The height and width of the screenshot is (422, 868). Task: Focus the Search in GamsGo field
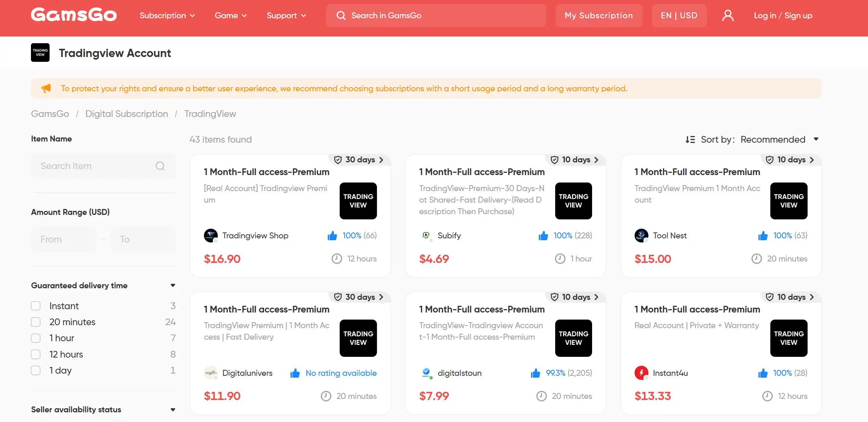(x=436, y=15)
